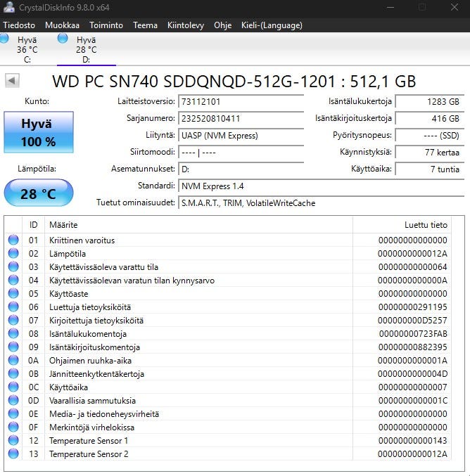This screenshot has height=476, width=470.
Task: Click the blue status orb on C: tab
Action: [4, 38]
